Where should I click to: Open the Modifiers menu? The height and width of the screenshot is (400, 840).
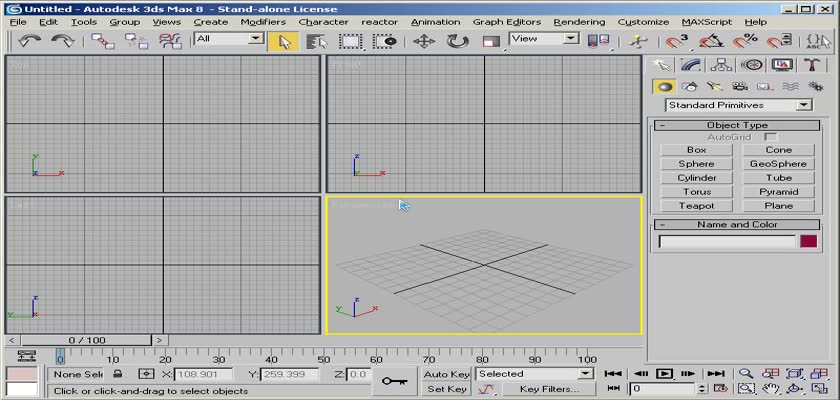pyautogui.click(x=263, y=22)
